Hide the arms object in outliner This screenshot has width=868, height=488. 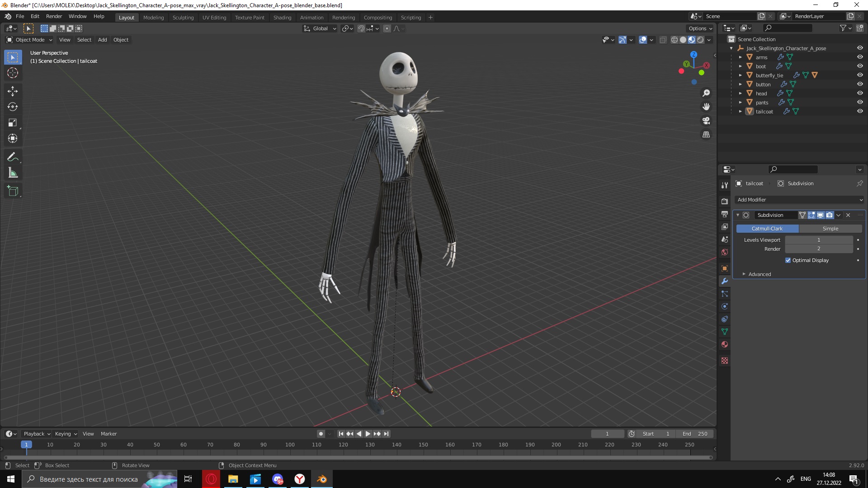(x=860, y=57)
